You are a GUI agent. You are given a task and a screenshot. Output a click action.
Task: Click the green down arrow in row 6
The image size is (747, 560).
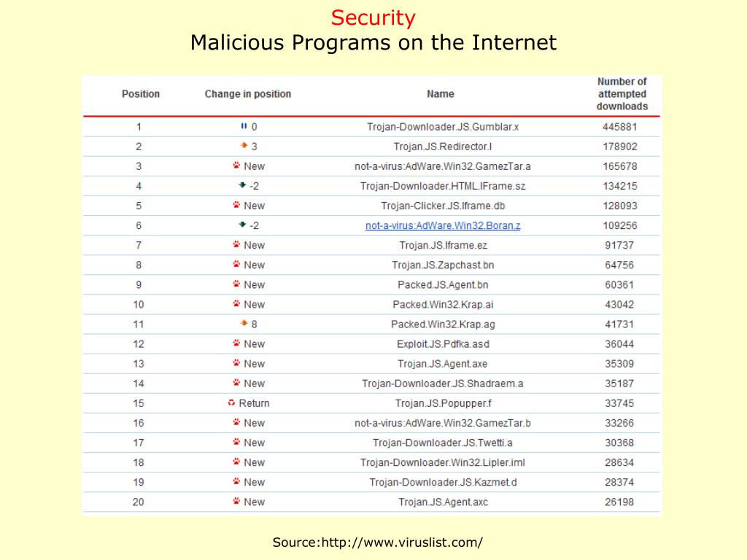[242, 225]
